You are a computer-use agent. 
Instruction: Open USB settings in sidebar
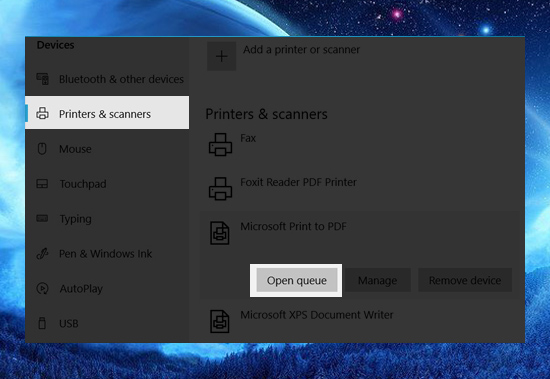click(107, 323)
